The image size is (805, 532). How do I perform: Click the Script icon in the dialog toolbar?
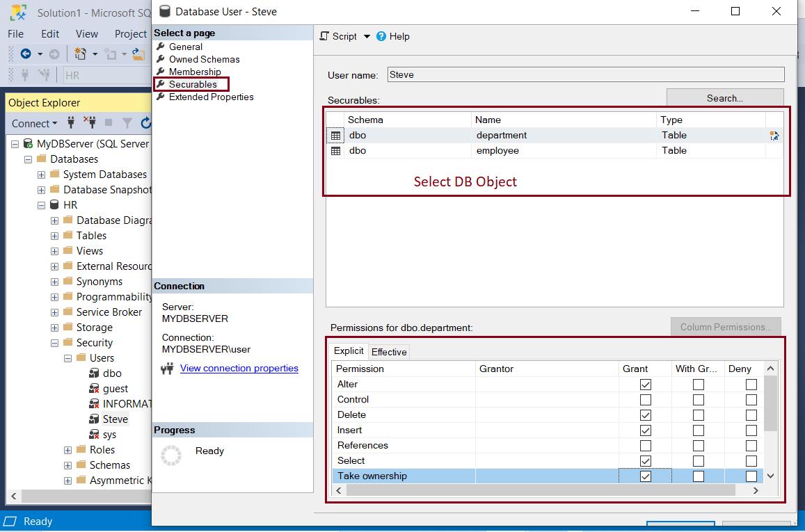(324, 36)
